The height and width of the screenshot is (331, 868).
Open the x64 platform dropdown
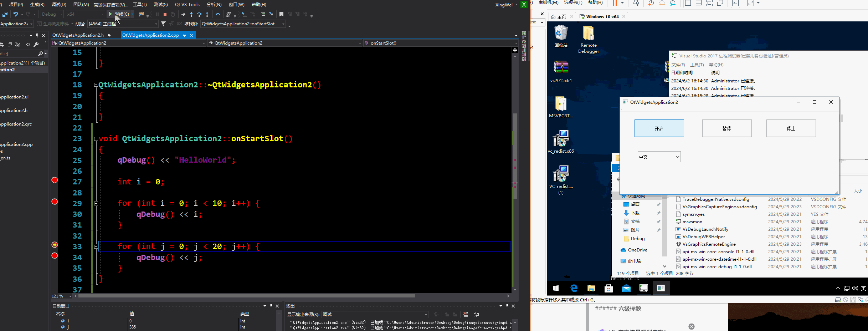[86, 14]
